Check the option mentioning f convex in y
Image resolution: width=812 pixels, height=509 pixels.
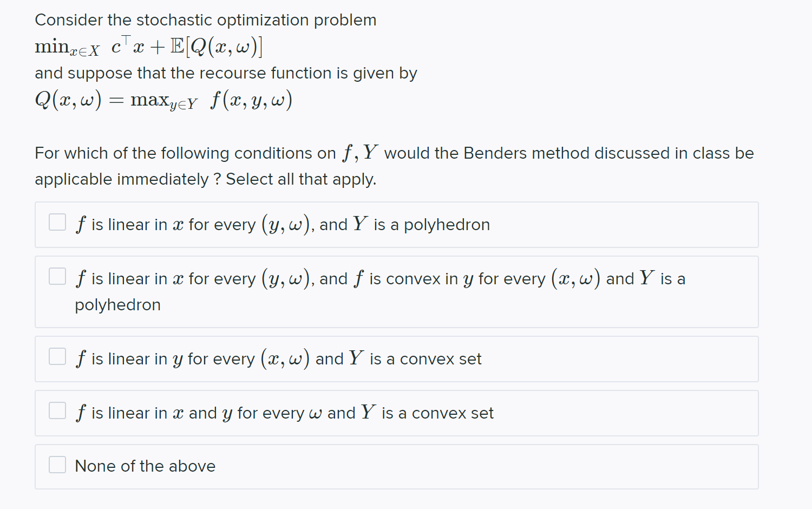57,276
